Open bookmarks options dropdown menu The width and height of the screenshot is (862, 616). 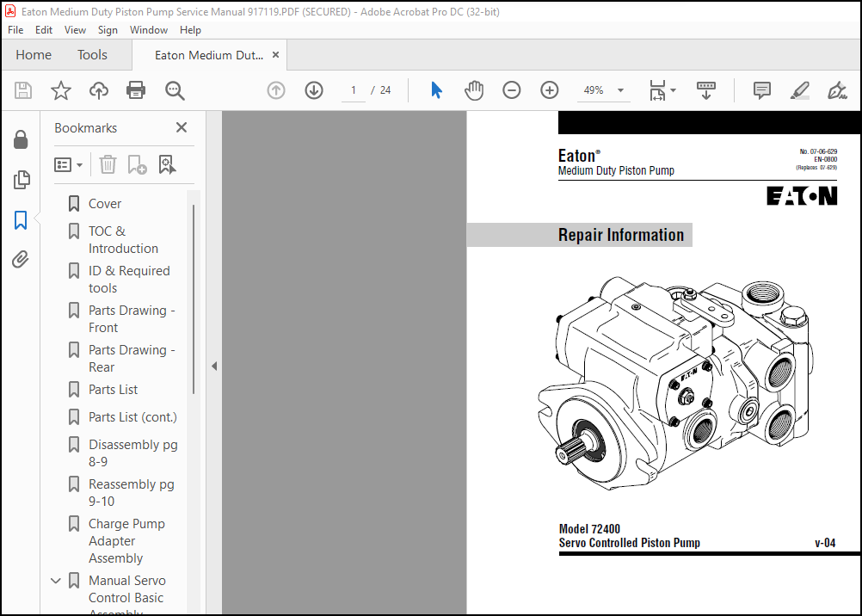coord(68,164)
